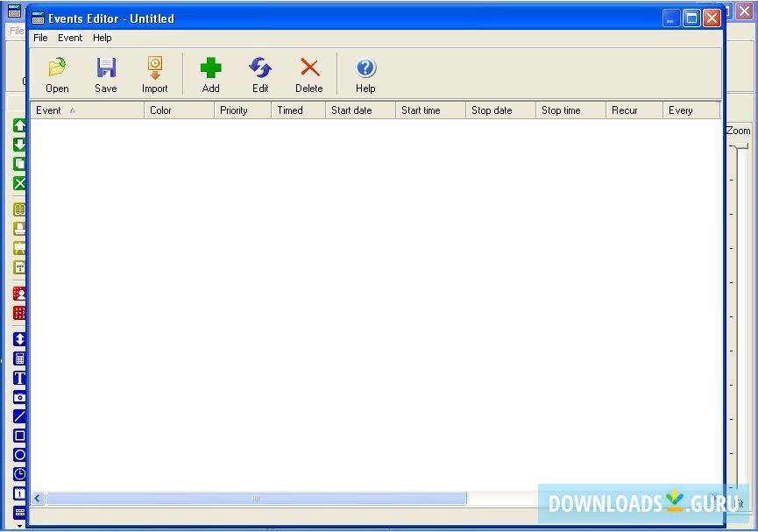Click red calendar with person icon
Viewport: 758px width, 532px height.
19,294
